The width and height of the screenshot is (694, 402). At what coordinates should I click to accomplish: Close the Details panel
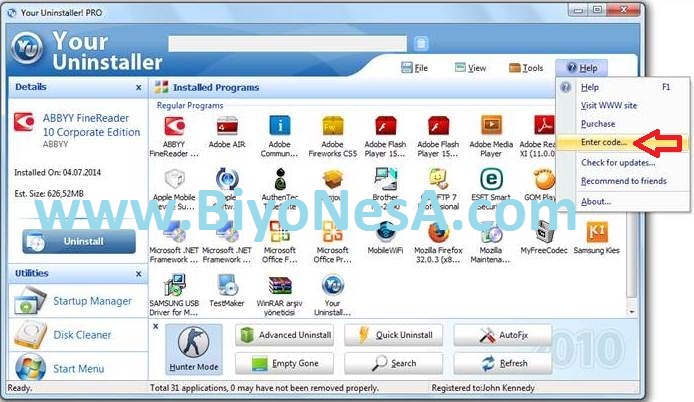(x=139, y=88)
